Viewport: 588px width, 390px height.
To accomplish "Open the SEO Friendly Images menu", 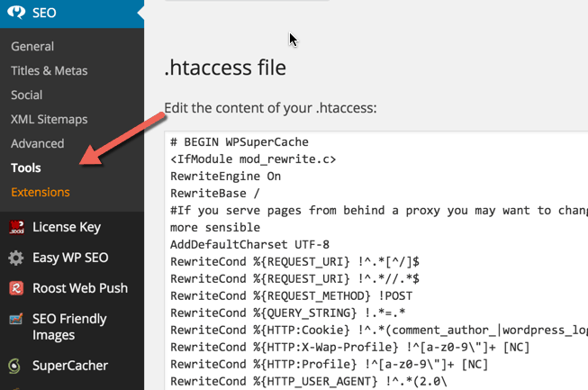I will click(69, 327).
